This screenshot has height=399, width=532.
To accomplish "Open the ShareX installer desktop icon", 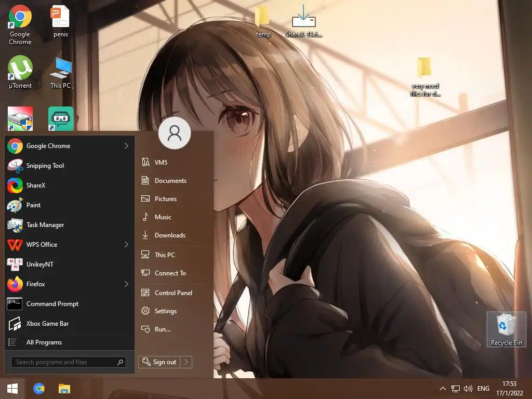I will [303, 21].
